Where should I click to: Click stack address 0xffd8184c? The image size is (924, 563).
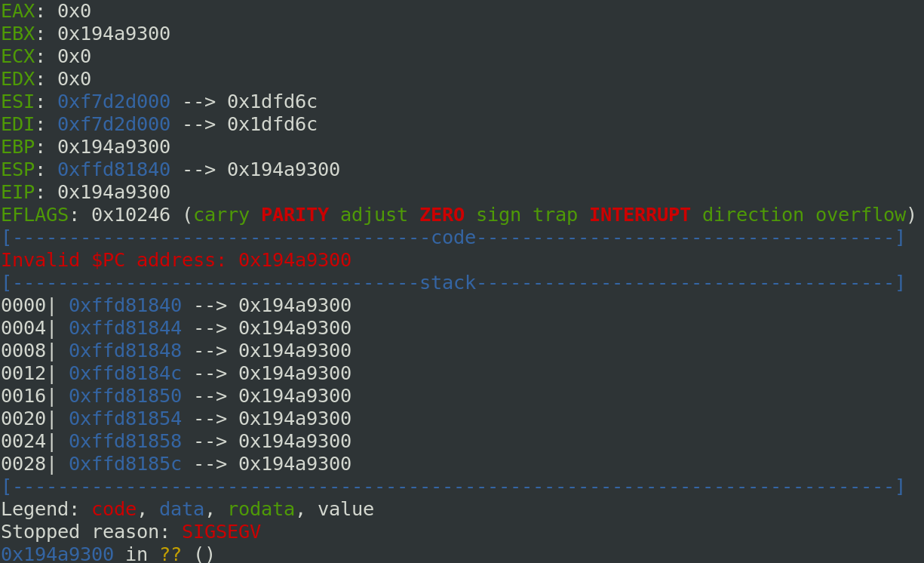coord(124,373)
